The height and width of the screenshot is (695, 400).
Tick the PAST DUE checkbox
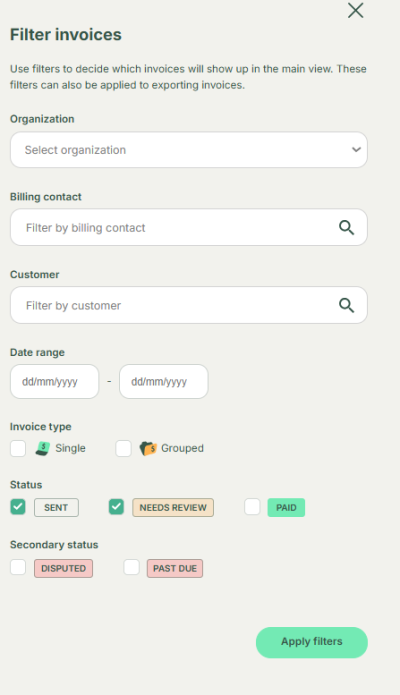[x=131, y=567]
